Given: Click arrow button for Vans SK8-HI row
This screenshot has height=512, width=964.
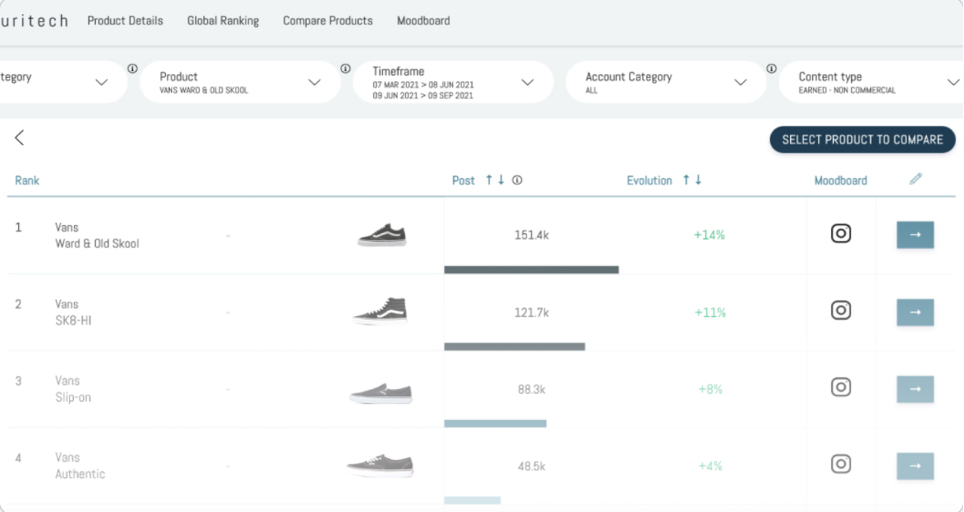Looking at the screenshot, I should coord(914,312).
